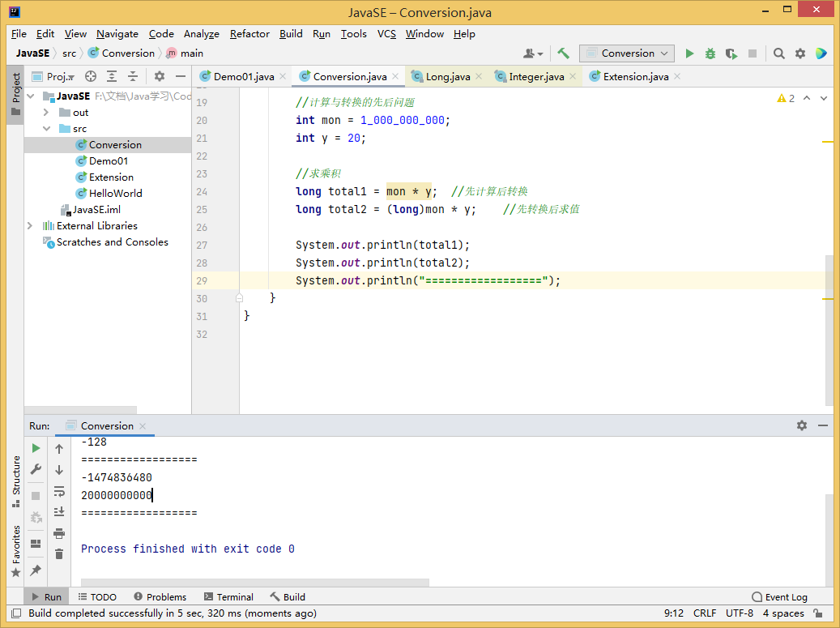The image size is (840, 628).
Task: Run with Coverage using the shield icon
Action: click(x=731, y=53)
